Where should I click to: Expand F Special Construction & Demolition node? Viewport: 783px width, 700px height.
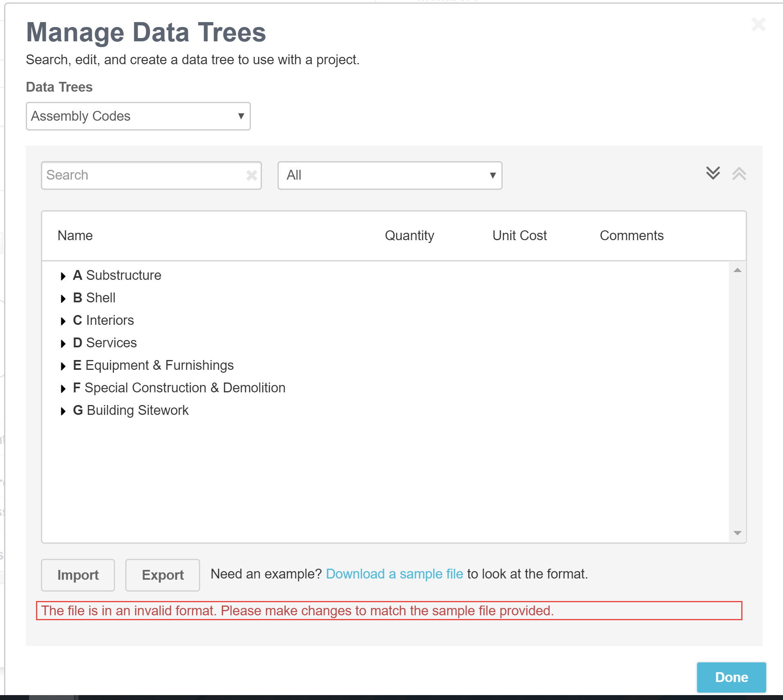(63, 389)
